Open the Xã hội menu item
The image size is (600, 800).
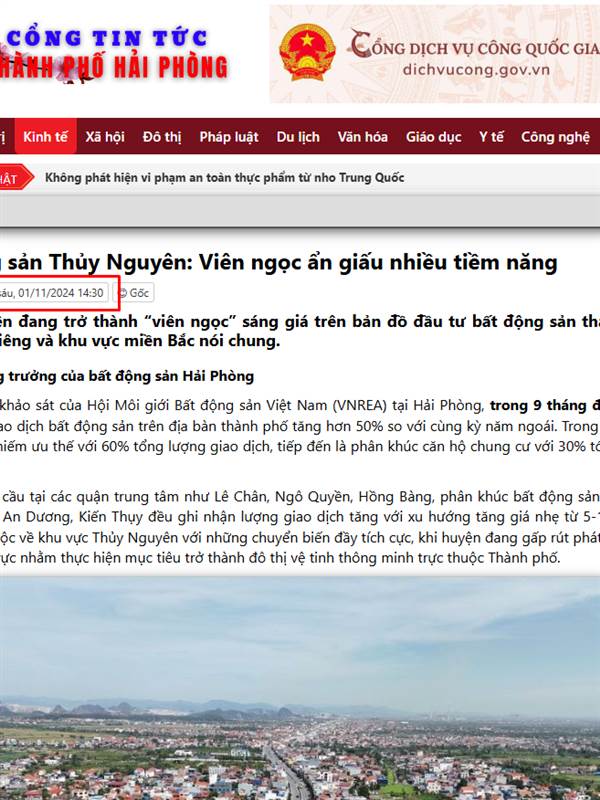click(x=105, y=137)
